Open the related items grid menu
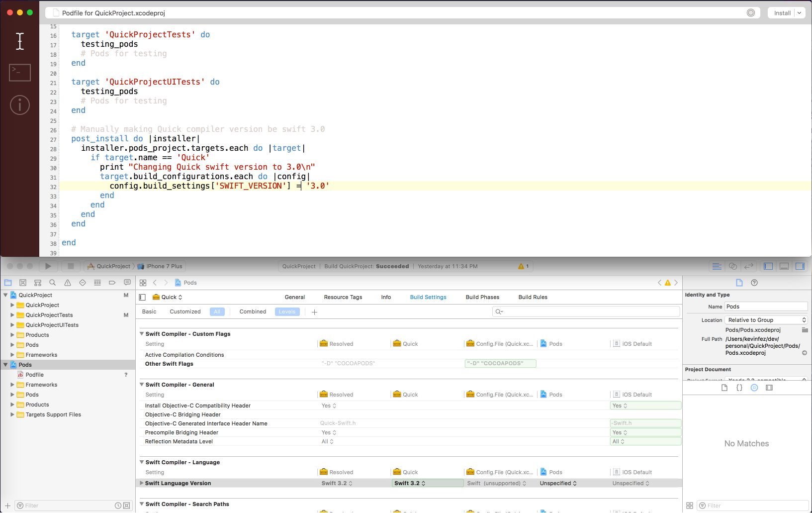 (x=143, y=283)
